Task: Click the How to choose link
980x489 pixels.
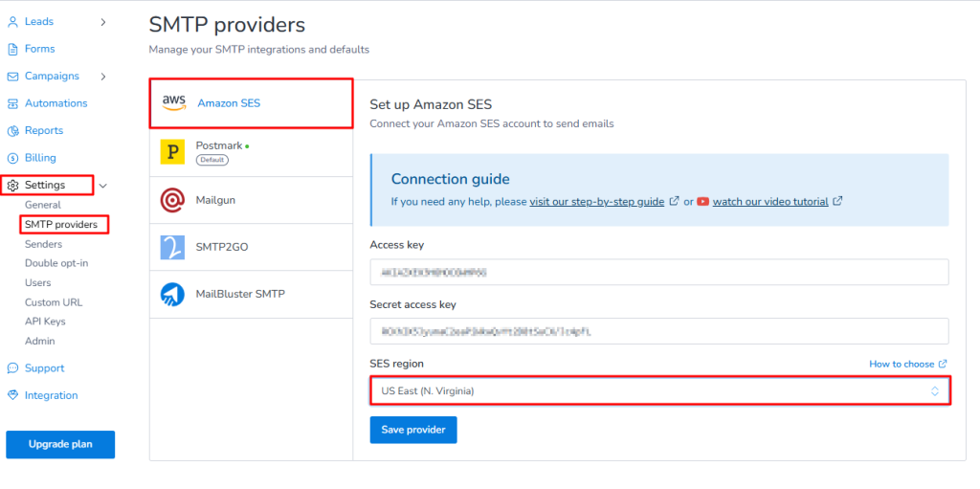Action: pos(902,364)
